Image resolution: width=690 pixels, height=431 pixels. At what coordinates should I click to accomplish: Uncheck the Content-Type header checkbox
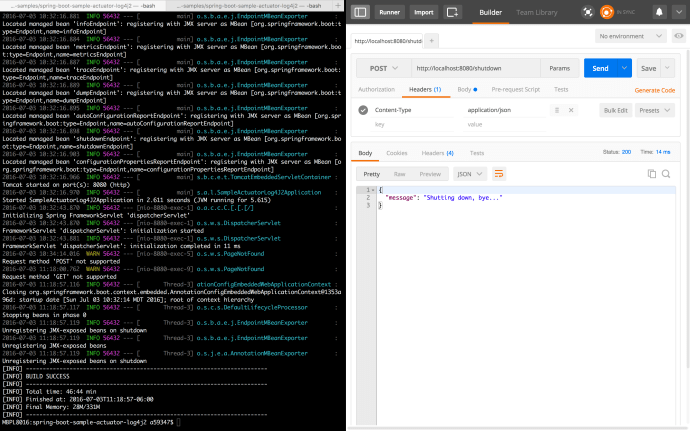pyautogui.click(x=363, y=110)
